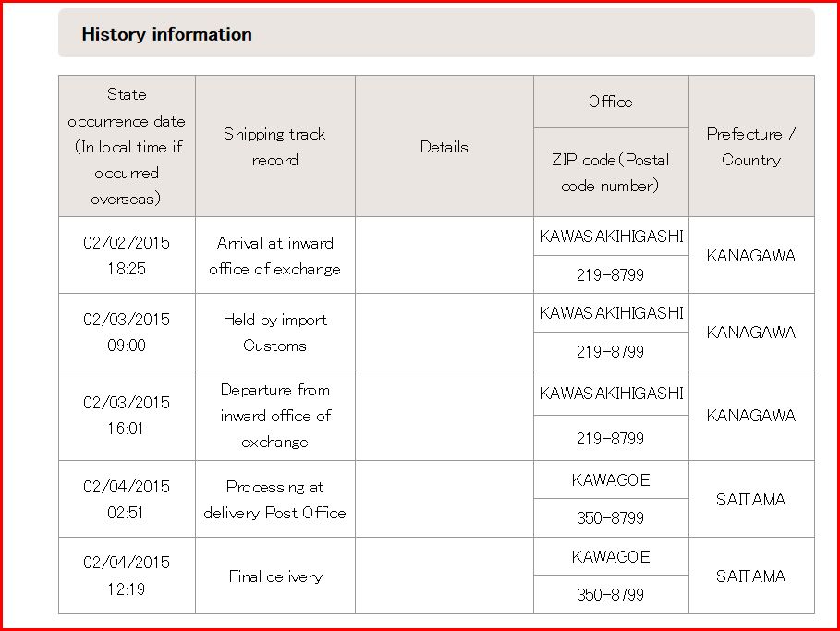Click the Arrival at inward office of exchange entry
This screenshot has height=631, width=840.
click(274, 256)
